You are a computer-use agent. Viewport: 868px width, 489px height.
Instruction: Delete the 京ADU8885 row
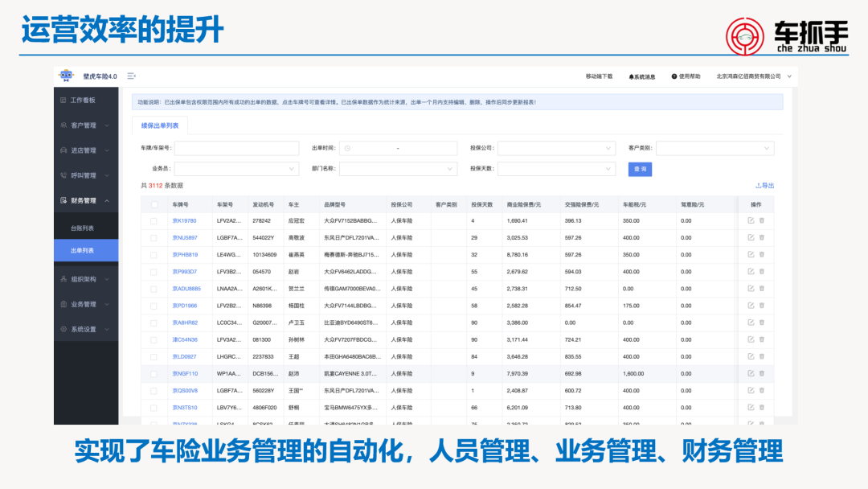pyautogui.click(x=762, y=289)
